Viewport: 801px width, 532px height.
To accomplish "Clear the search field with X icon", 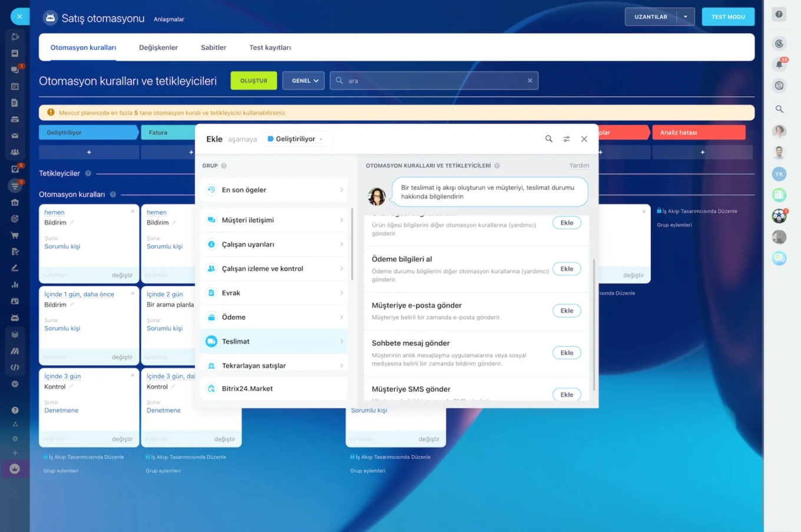I will tap(529, 81).
